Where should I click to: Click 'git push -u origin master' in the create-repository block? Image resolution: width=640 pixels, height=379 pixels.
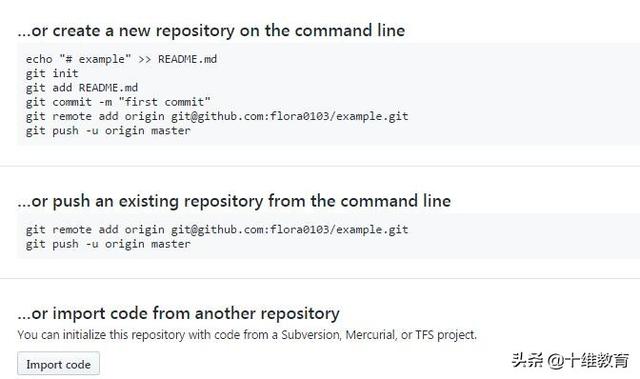[x=108, y=131]
